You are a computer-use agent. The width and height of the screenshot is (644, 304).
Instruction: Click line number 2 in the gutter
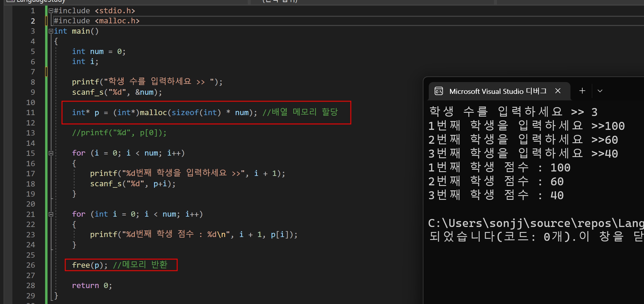point(33,21)
